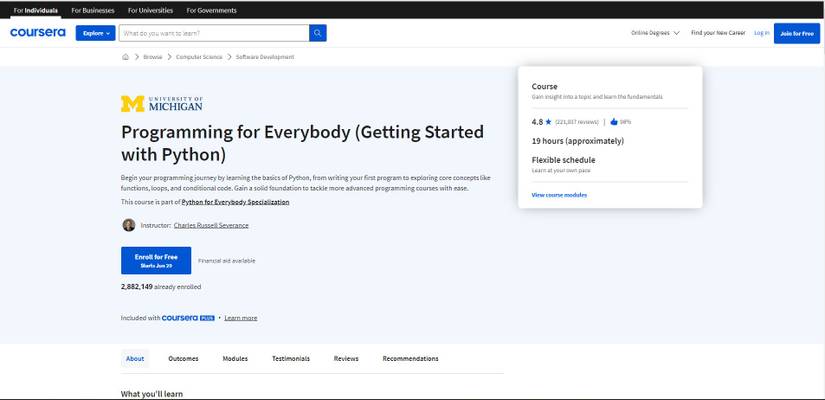Switch to For Businesses in top bar

pos(92,10)
